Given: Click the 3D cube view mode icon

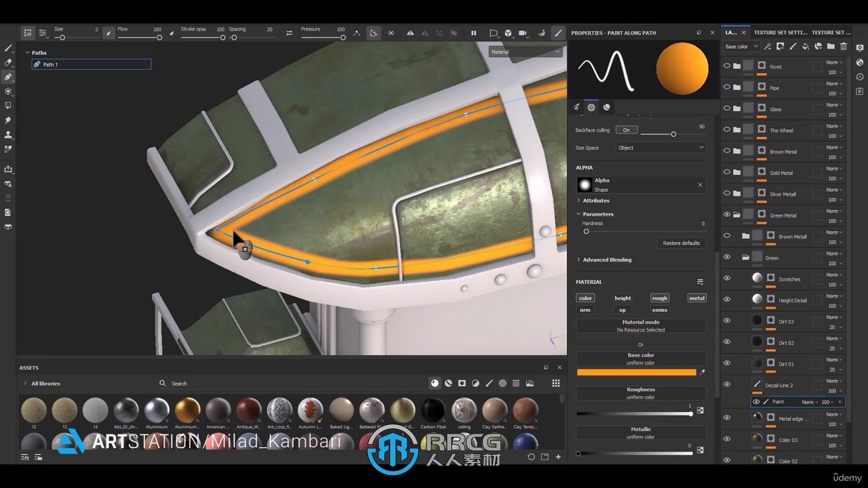Looking at the screenshot, I should 508,33.
